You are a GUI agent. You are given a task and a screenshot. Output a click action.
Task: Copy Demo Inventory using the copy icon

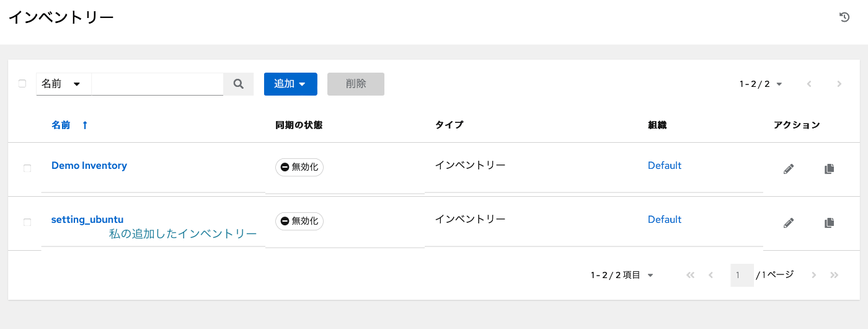[829, 169]
